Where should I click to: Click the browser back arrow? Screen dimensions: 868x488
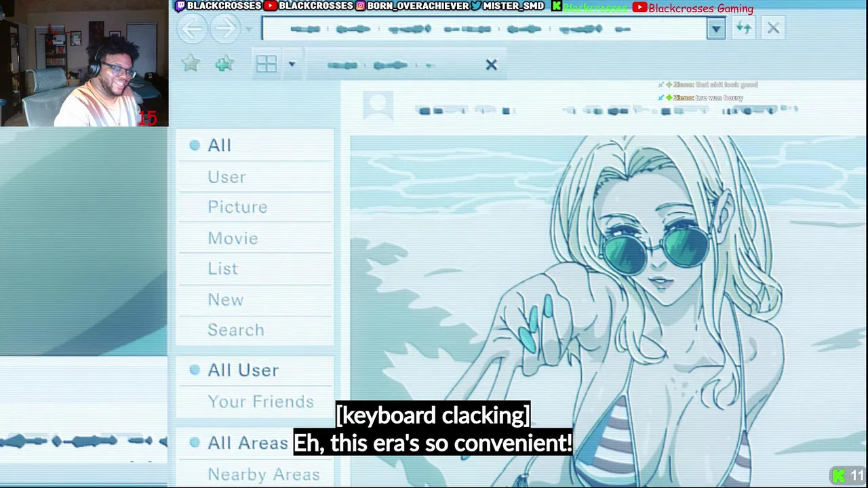click(x=193, y=29)
